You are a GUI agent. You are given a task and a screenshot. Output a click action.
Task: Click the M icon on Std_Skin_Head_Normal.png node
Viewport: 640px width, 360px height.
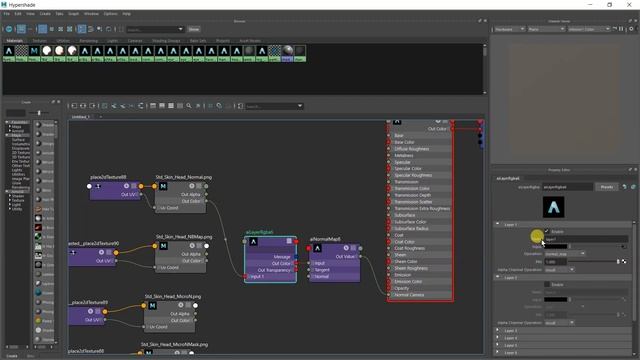163,186
